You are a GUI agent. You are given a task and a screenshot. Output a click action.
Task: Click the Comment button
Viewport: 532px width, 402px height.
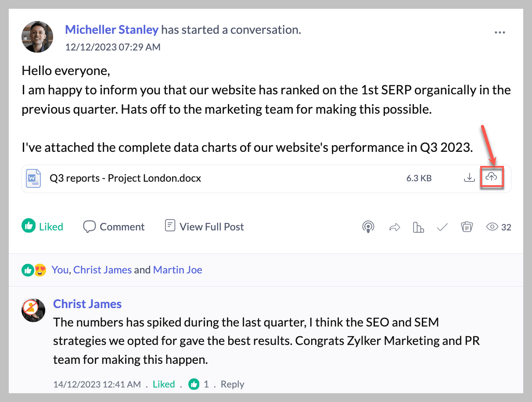pyautogui.click(x=114, y=226)
